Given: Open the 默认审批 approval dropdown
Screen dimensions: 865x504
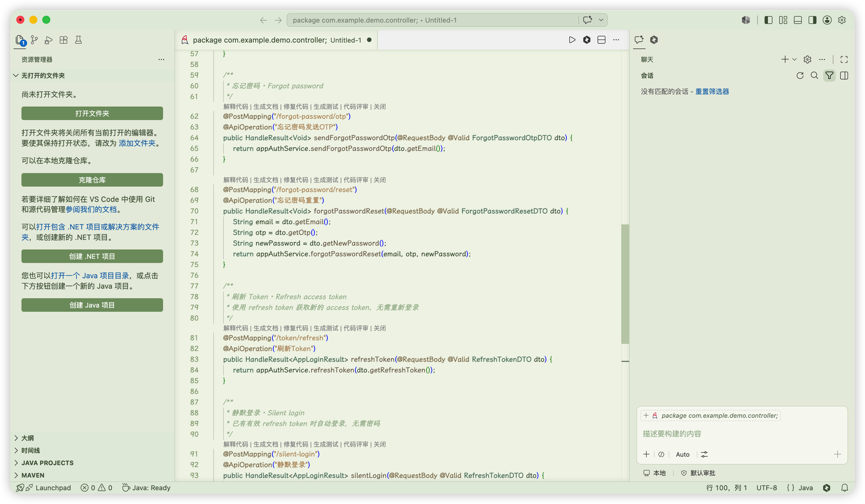Looking at the screenshot, I should (698, 473).
